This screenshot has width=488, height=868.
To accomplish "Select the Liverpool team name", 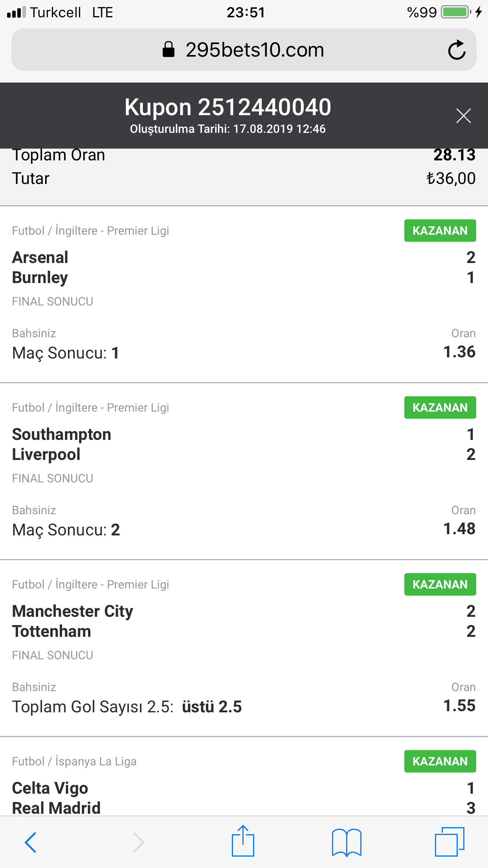I will tap(46, 454).
